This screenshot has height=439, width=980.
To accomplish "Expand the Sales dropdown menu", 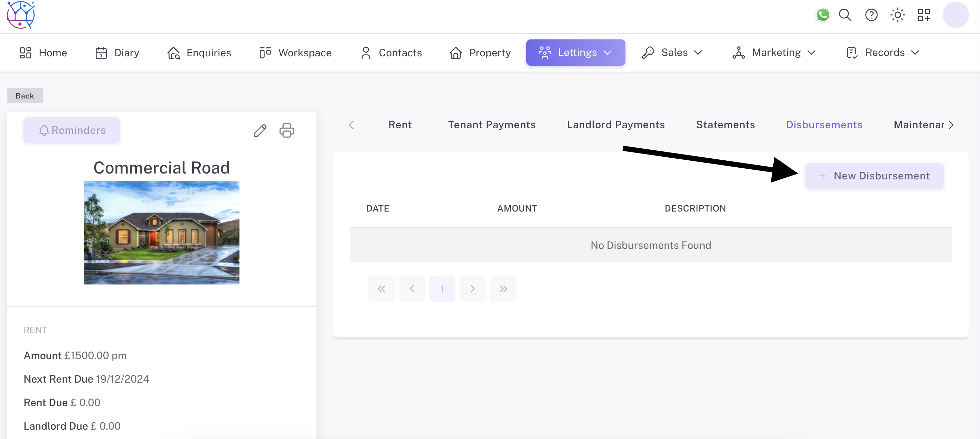I will (672, 53).
